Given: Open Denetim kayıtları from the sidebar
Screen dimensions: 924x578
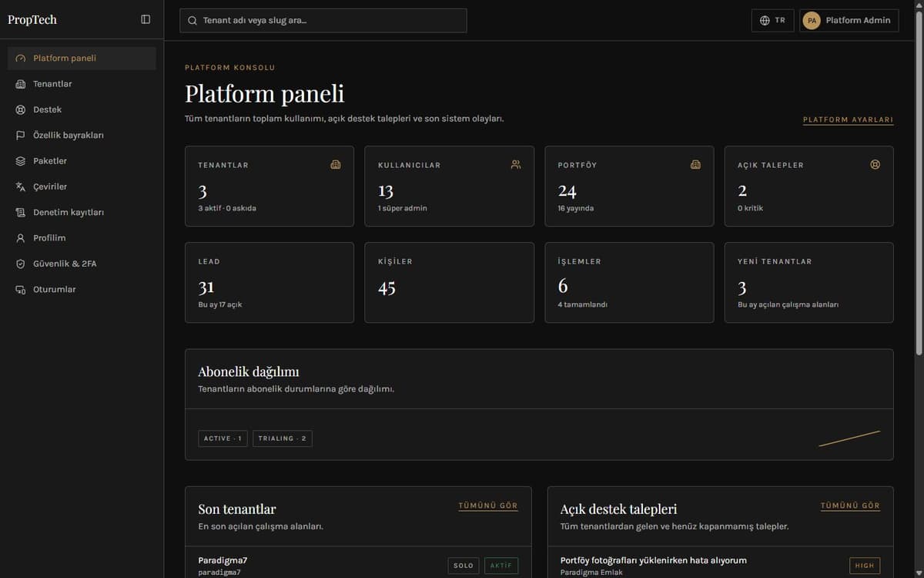Looking at the screenshot, I should pos(82,213).
